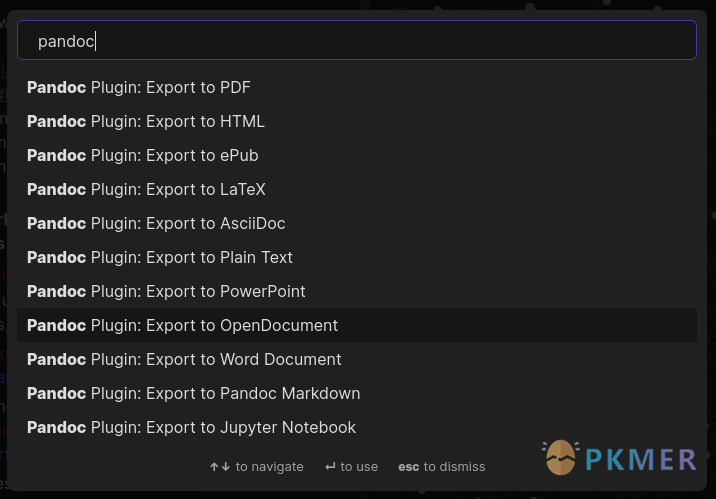The image size is (716, 499).
Task: Select Export to Pandoc Markdown
Action: (193, 394)
